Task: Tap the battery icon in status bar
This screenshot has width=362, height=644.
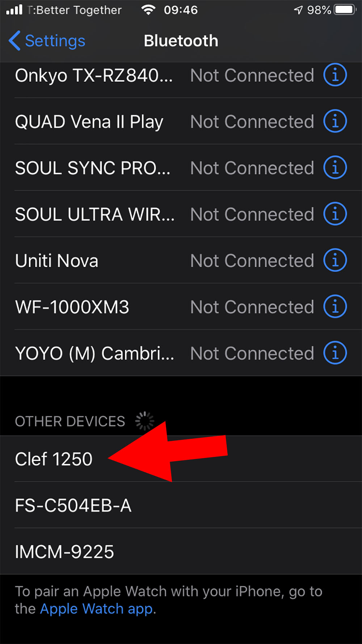Action: (345, 10)
